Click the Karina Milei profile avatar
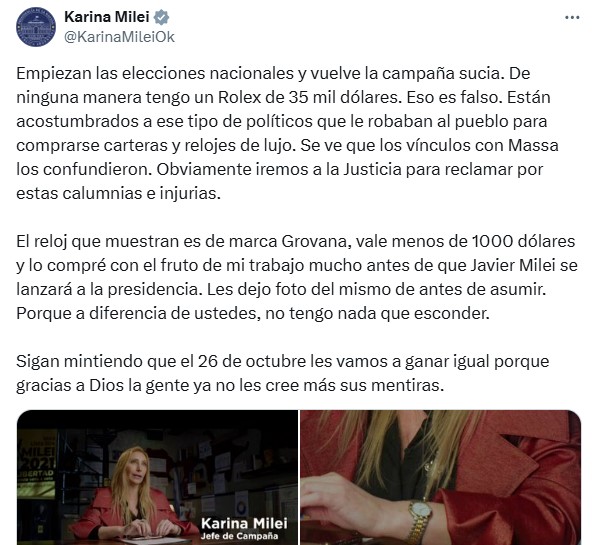 click(36, 27)
